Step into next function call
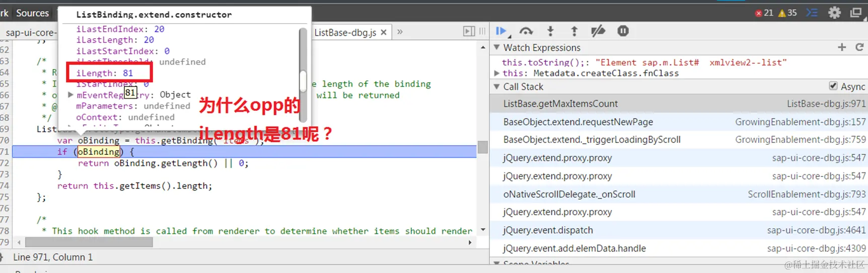This screenshot has width=868, height=273. click(550, 31)
